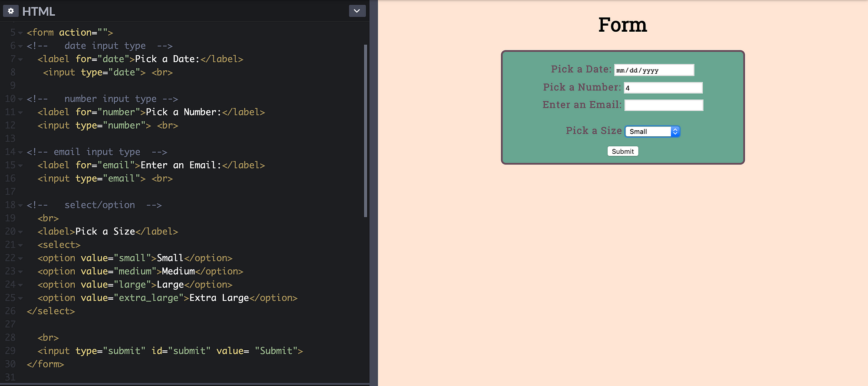Click the 'select/option' comment line
The height and width of the screenshot is (386, 868).
point(94,205)
